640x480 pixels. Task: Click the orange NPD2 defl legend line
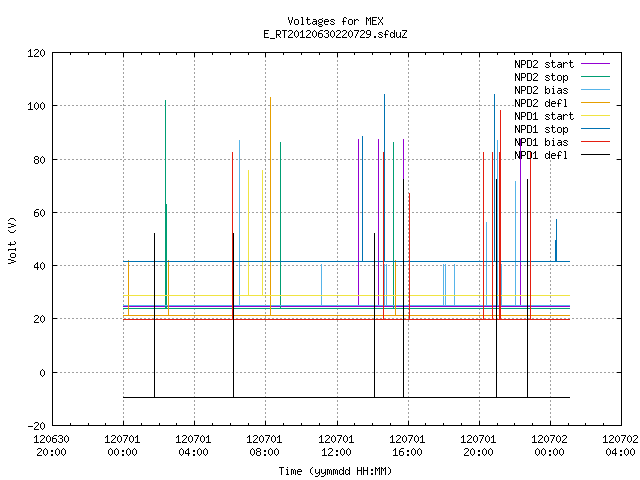tap(595, 103)
